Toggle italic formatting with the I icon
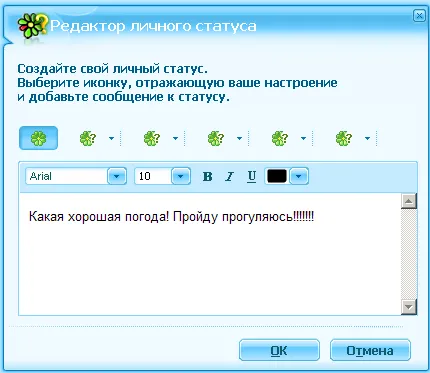This screenshot has width=430, height=373. coord(229,176)
